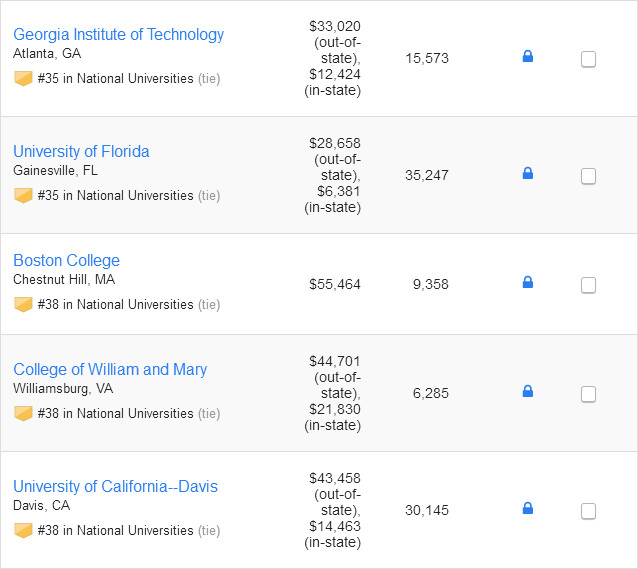Tick the University of Florida checkbox
638x569 pixels.
(x=588, y=176)
